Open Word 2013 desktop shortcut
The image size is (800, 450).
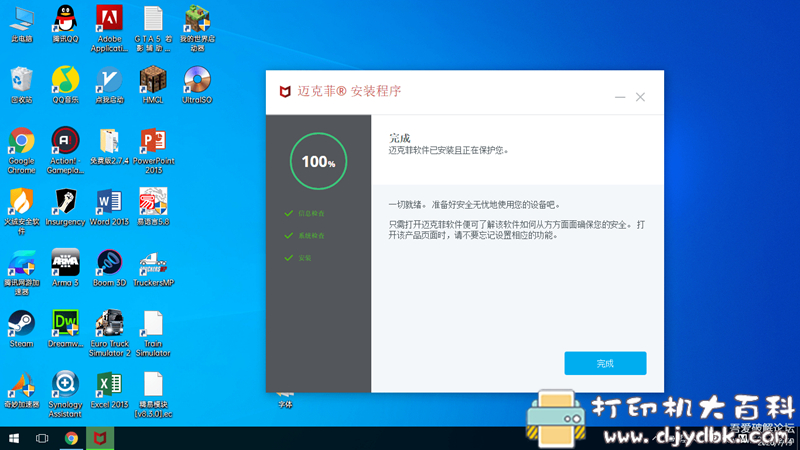109,207
